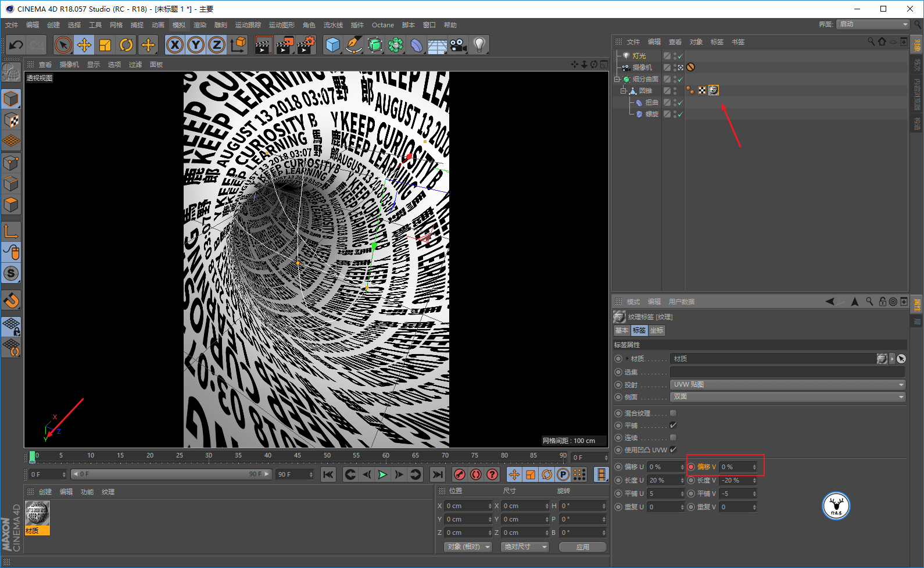The image size is (924, 568).
Task: Toggle 连续 checkbox
Action: [673, 437]
